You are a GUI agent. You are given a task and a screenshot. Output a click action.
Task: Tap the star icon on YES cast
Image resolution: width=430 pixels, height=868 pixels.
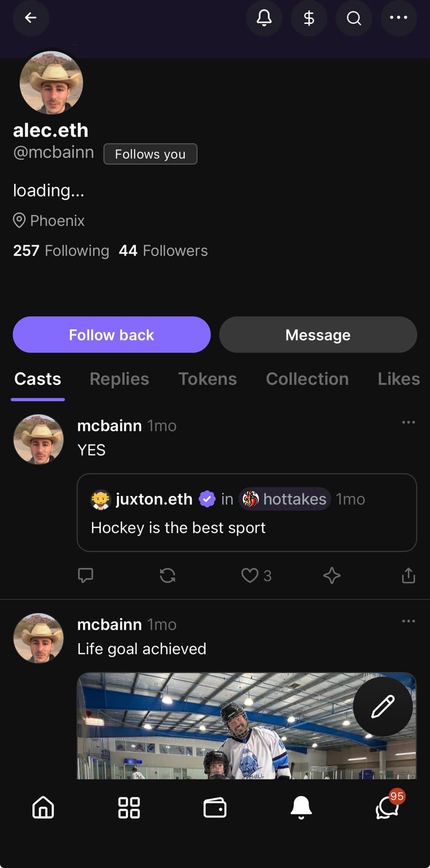coord(332,575)
